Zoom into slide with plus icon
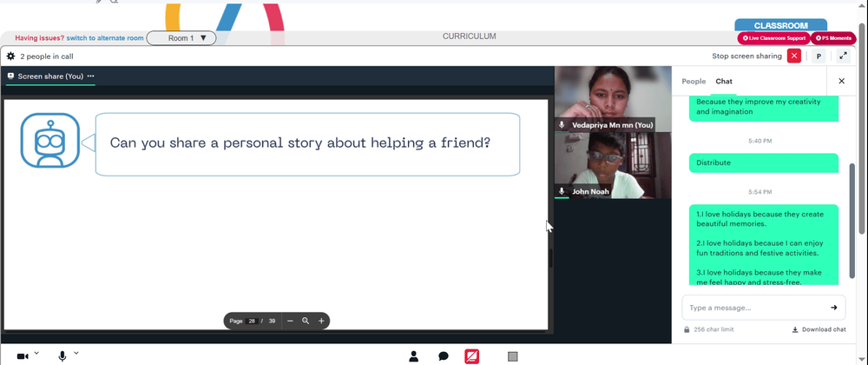 [x=321, y=321]
